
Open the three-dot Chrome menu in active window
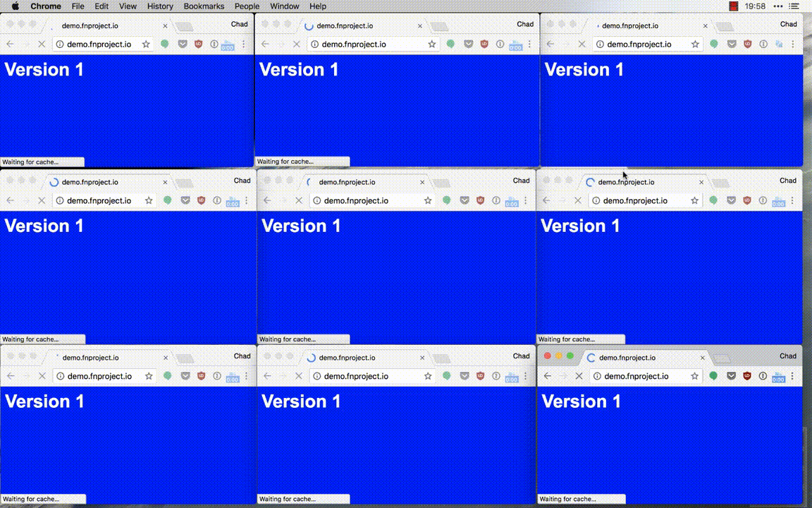793,376
